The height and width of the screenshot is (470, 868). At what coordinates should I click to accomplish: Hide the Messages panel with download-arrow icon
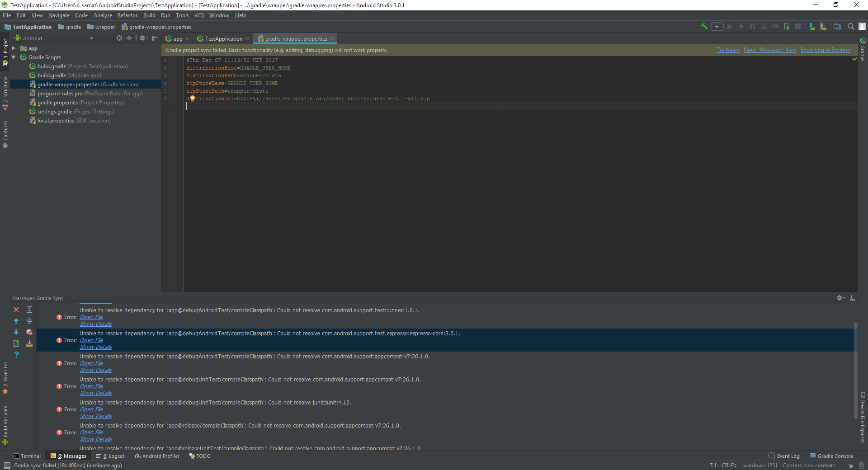[852, 298]
